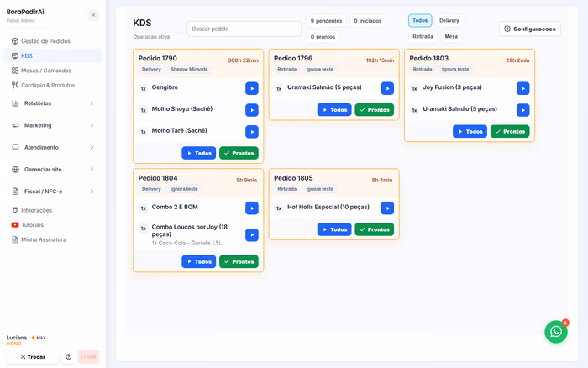Click the BoraPedirAi brand name

(x=25, y=12)
